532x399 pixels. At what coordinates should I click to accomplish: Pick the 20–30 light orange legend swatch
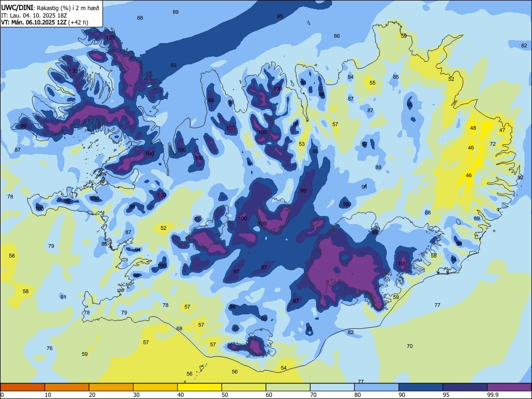(111, 387)
